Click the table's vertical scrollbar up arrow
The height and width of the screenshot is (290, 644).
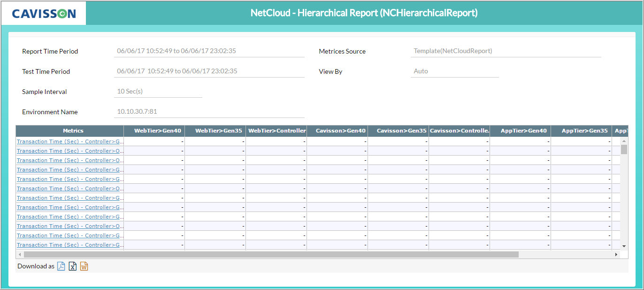pos(624,141)
